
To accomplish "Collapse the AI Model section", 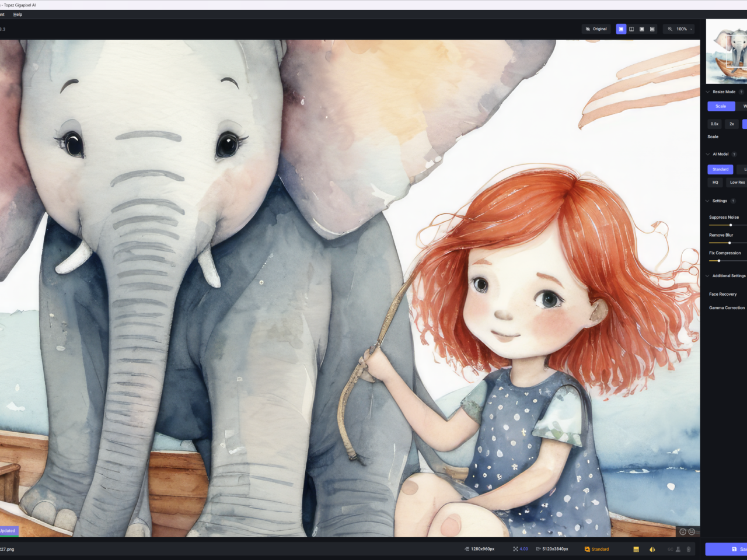I will pos(708,155).
